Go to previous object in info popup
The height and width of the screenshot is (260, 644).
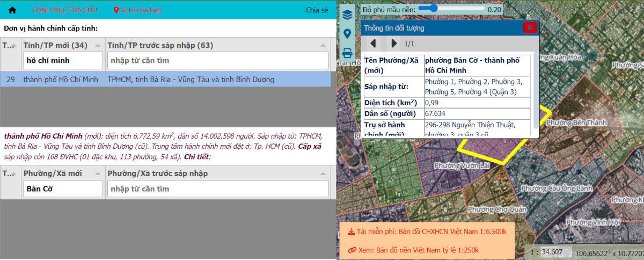373,43
